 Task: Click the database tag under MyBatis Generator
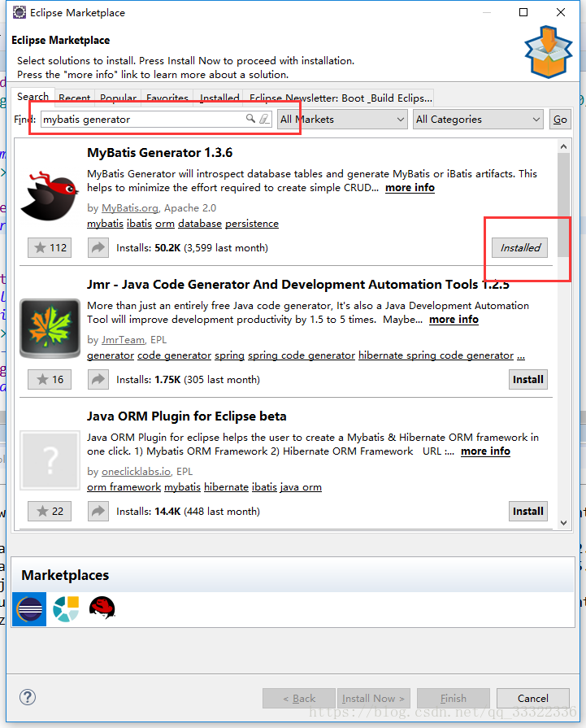(200, 224)
